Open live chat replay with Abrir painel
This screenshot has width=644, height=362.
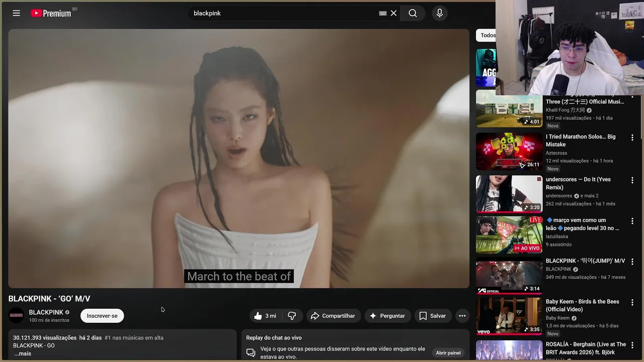coord(448,353)
